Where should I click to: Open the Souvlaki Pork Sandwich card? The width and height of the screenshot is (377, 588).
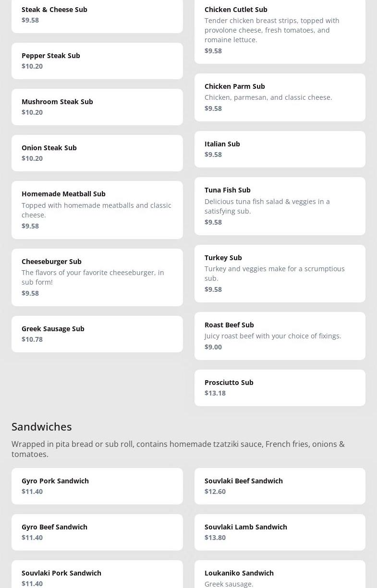point(97,576)
